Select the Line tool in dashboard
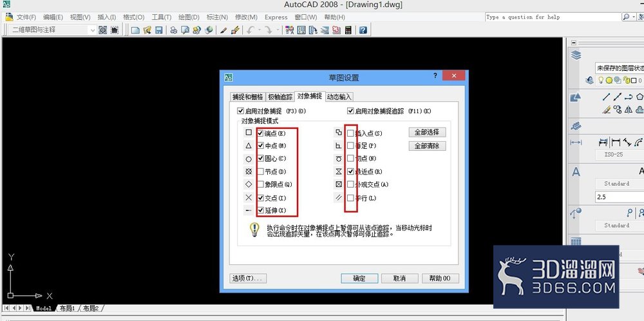The image size is (644, 321). 606,97
